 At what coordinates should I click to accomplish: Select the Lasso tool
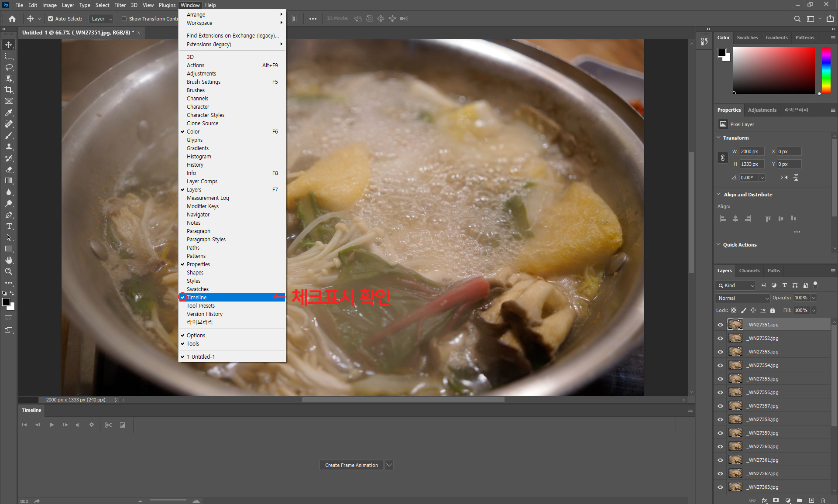coord(9,67)
